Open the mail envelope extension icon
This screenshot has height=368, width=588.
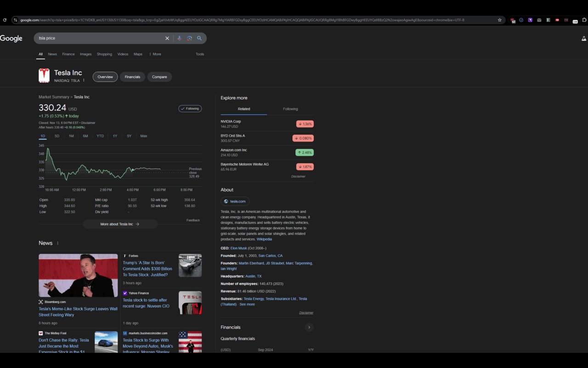[x=539, y=20]
